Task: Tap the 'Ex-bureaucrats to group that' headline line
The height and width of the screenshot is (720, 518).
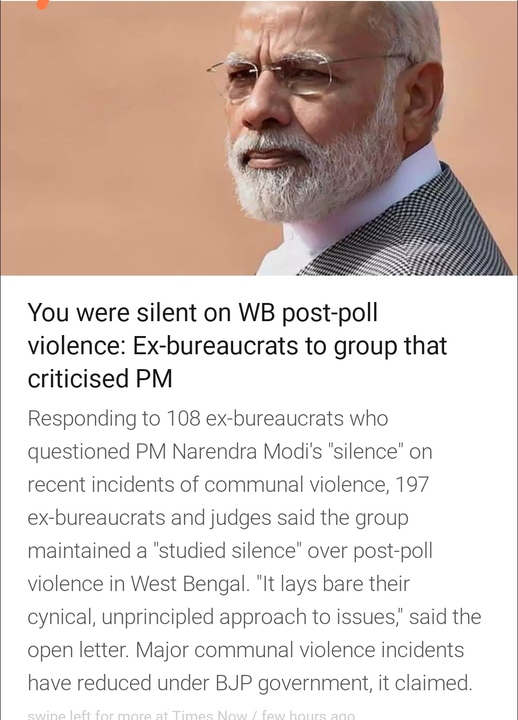Action: coord(290,346)
